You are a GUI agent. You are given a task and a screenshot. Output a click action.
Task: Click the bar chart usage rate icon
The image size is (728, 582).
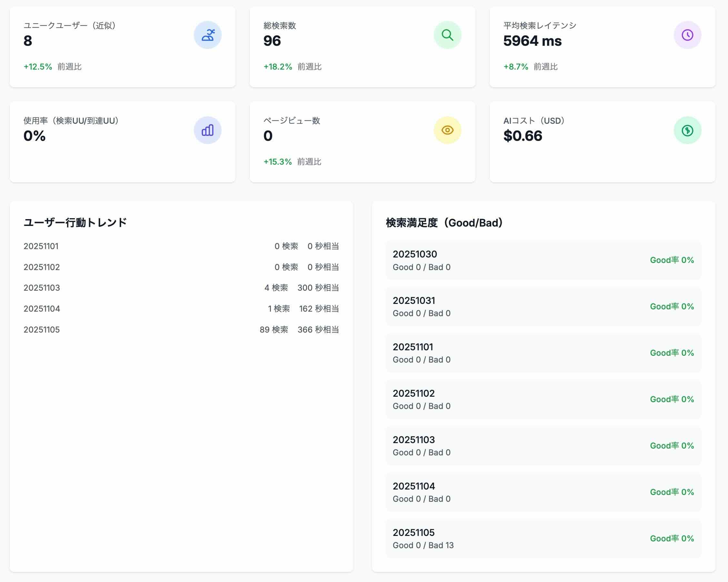[x=207, y=130]
